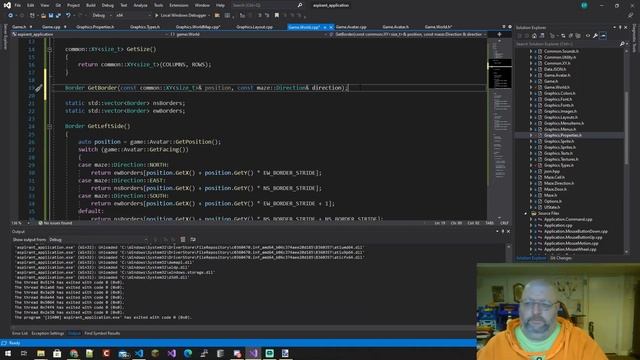Click the Open File folder toolbar icon

click(43, 15)
